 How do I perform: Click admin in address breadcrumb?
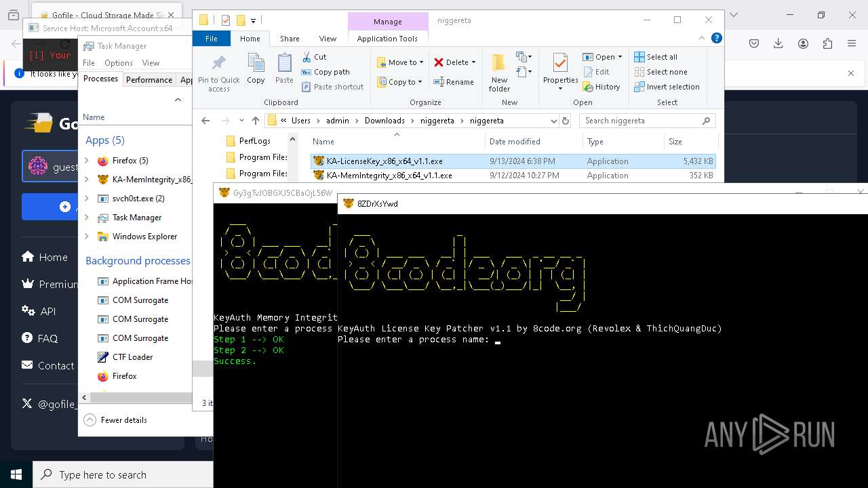coord(338,121)
